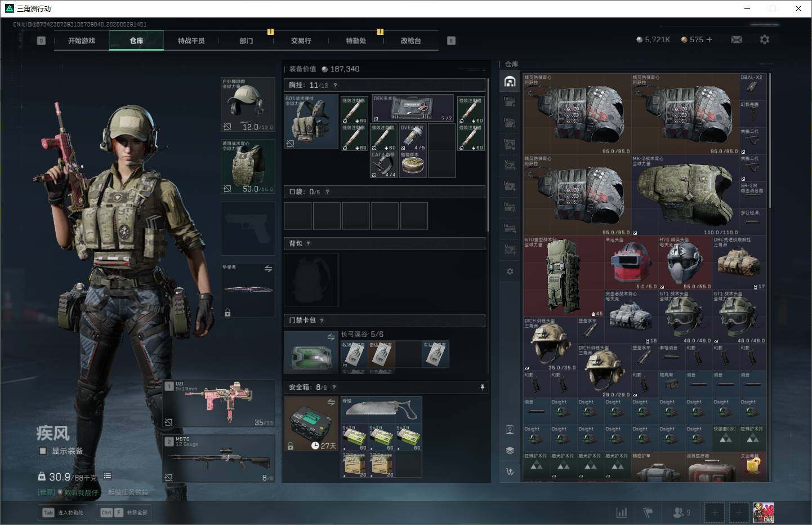Open the 门禁卡包 help question mark
Image resolution: width=812 pixels, height=525 pixels.
click(322, 320)
